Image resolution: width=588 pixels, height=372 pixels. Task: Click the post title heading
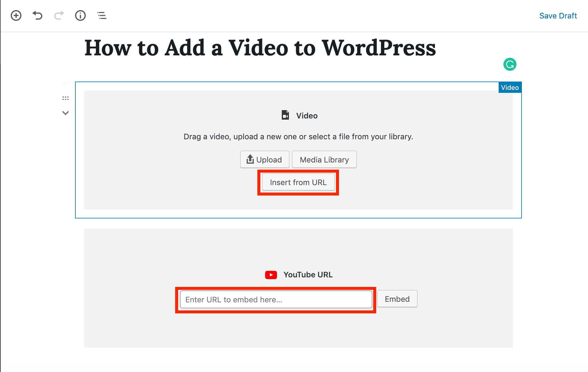(x=260, y=48)
